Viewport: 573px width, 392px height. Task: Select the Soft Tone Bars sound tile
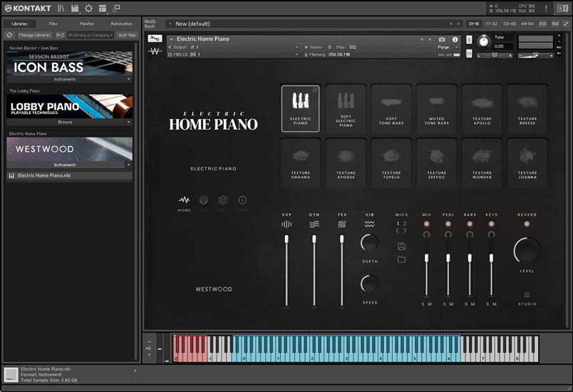(x=391, y=108)
